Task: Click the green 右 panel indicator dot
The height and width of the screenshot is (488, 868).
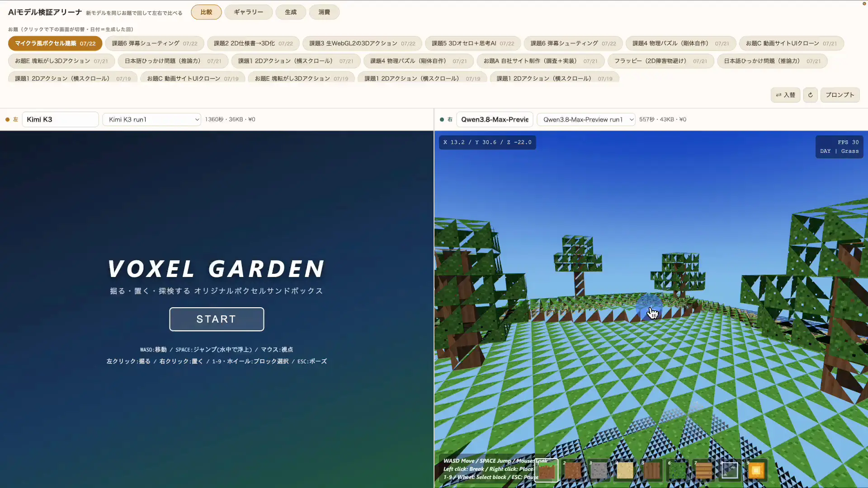Action: coord(442,120)
